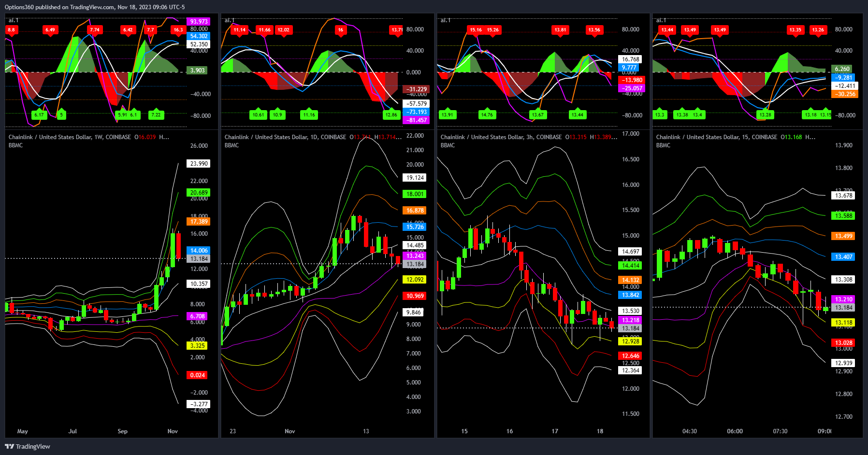Viewport: 868px width, 455px height.
Task: Click the red 11.66 signal marker
Action: coord(265,30)
